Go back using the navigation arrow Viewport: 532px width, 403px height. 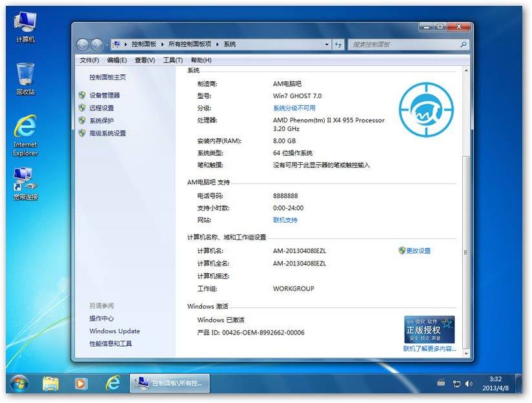pos(83,45)
